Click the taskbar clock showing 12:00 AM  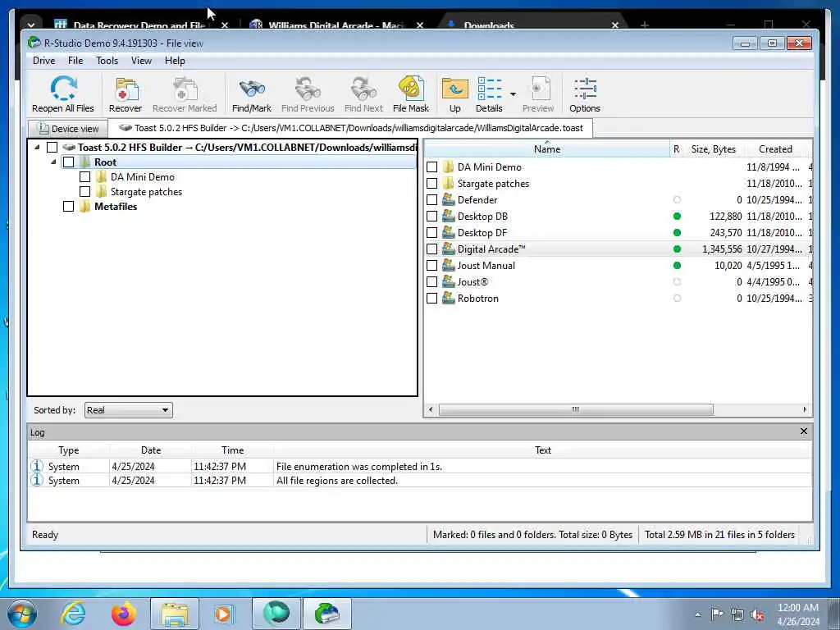point(798,608)
